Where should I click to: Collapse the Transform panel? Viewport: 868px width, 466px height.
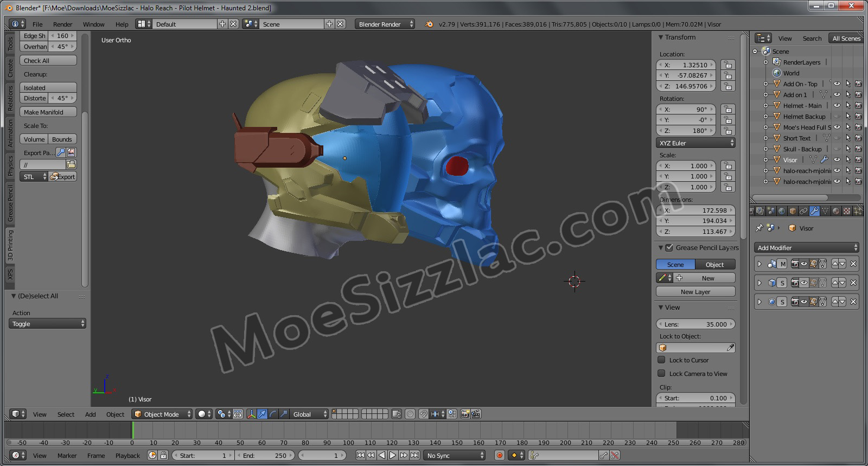661,37
